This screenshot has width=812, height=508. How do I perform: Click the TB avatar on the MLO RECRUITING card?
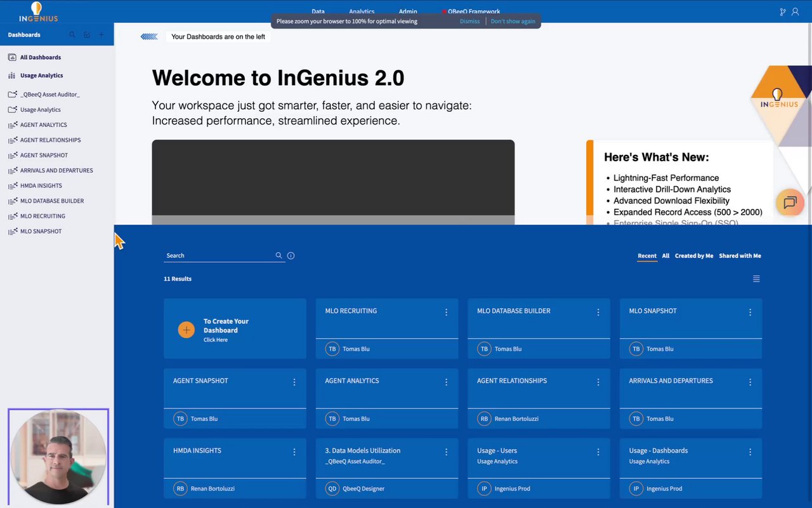click(x=332, y=349)
